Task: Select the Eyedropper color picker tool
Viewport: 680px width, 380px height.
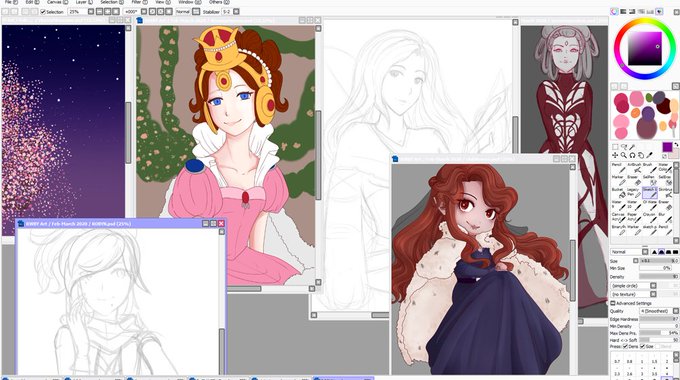Action: (x=649, y=155)
